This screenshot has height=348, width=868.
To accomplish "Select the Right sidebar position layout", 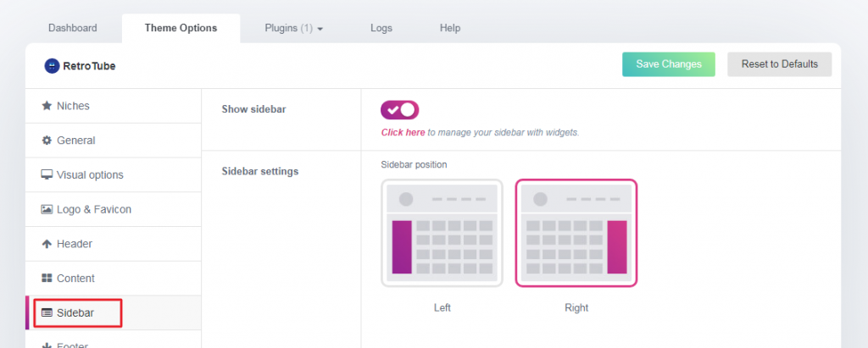I will (x=576, y=233).
